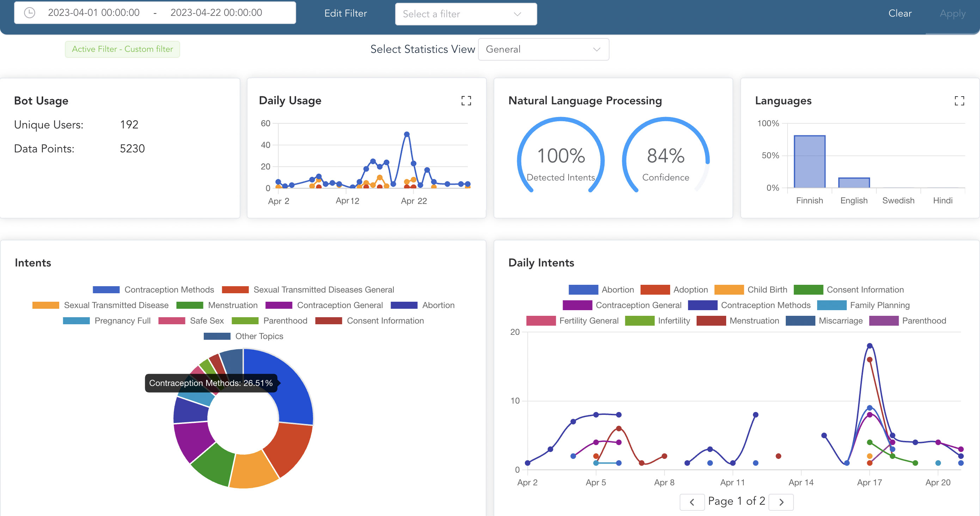The image size is (980, 516).
Task: Go to next Daily Intents page
Action: (x=781, y=502)
